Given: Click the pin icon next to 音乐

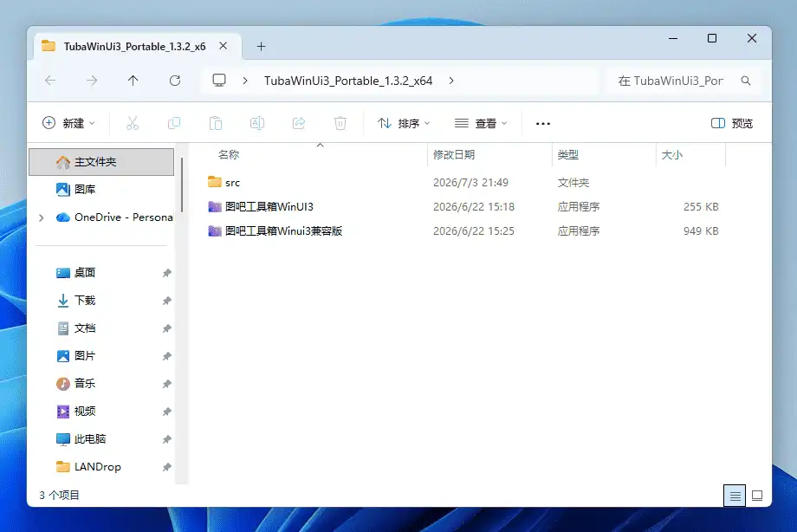Looking at the screenshot, I should [166, 384].
